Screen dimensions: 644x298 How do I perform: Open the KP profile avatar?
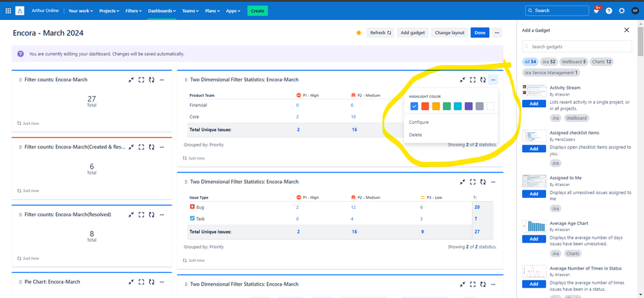(635, 11)
